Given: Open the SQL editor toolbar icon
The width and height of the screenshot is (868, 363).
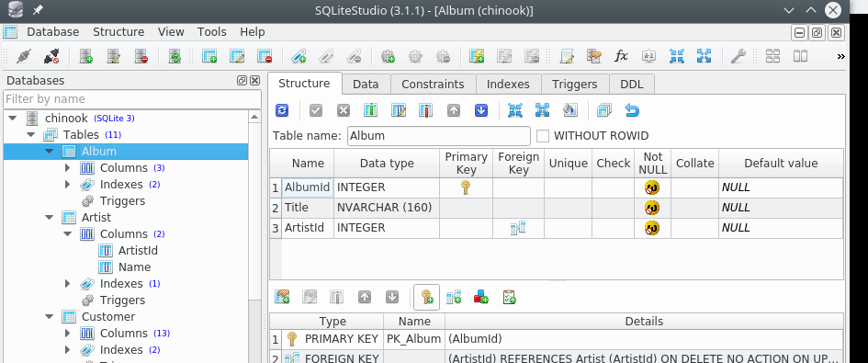Looking at the screenshot, I should coord(567,56).
